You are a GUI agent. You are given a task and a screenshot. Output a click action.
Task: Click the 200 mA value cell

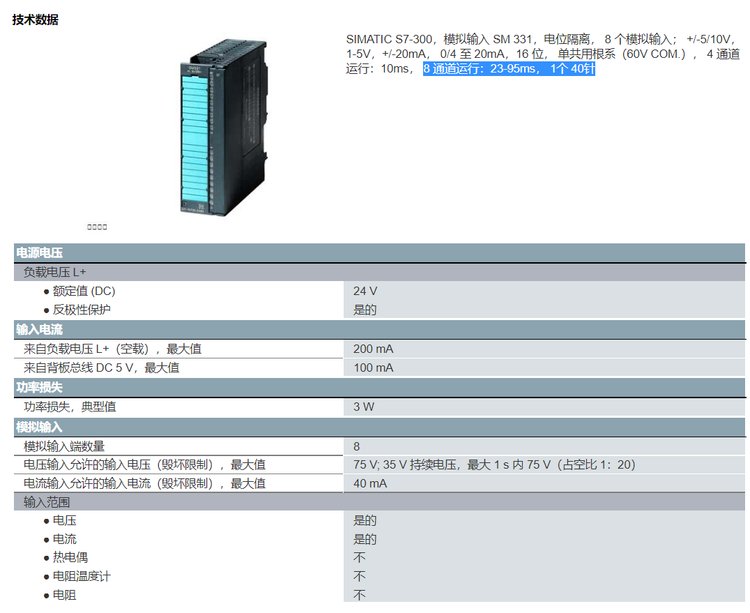pos(373,349)
